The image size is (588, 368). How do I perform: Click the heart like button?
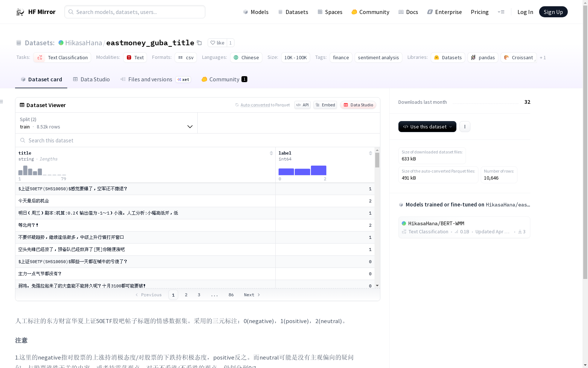(217, 43)
